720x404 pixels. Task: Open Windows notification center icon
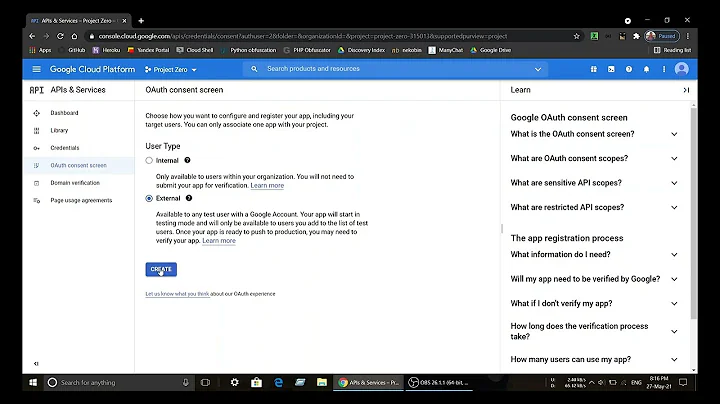point(683,382)
